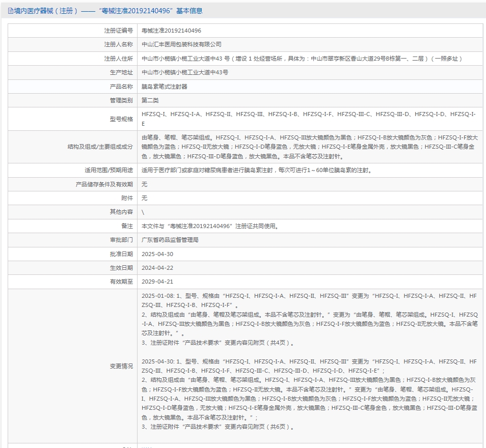Screen dimensions: 486x448
Task: Select approval date 2025-04-30
Action: pos(157,254)
